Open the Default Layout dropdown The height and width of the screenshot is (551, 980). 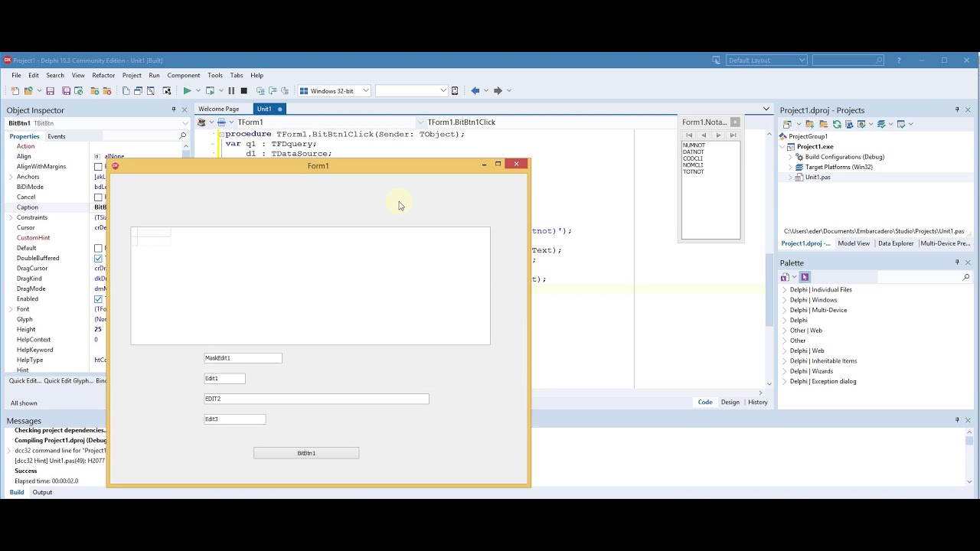pyautogui.click(x=802, y=60)
